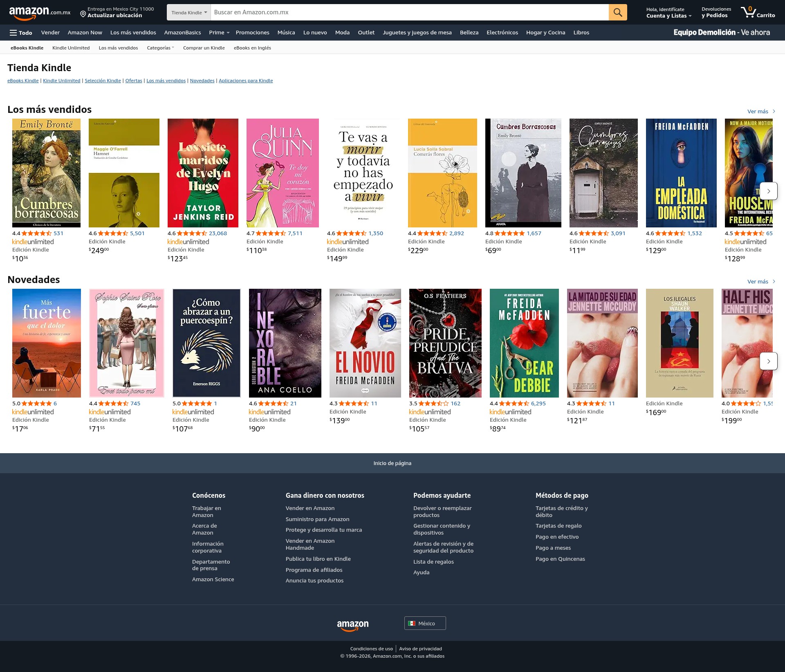Screen dimensions: 785x672
Task: Open ¿Cómo abrazar a un puercoespín? cover
Action: (x=206, y=343)
